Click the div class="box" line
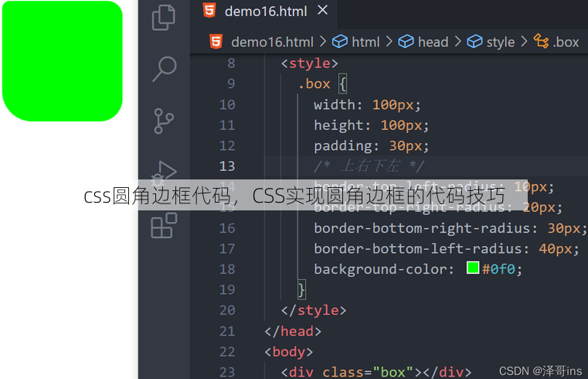The image size is (588, 379). click(376, 372)
